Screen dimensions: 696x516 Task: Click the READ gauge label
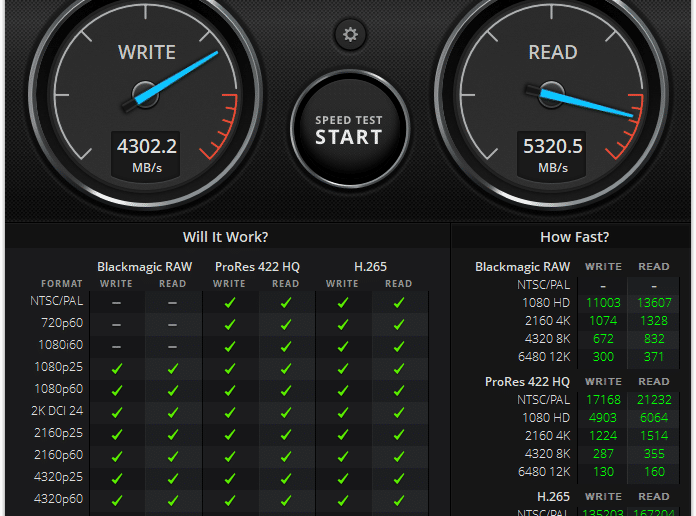pos(553,52)
